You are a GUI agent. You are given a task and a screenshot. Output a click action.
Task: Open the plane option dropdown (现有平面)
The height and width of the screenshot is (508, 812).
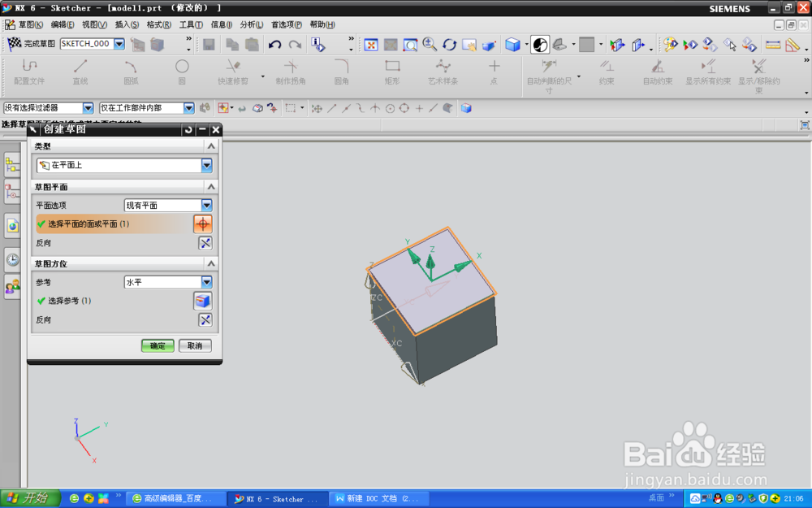click(x=206, y=206)
